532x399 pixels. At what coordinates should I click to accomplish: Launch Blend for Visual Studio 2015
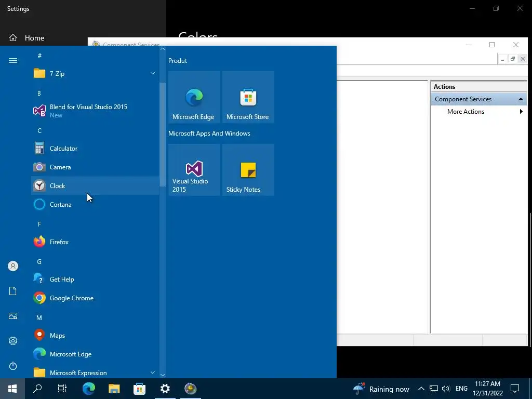pos(95,111)
